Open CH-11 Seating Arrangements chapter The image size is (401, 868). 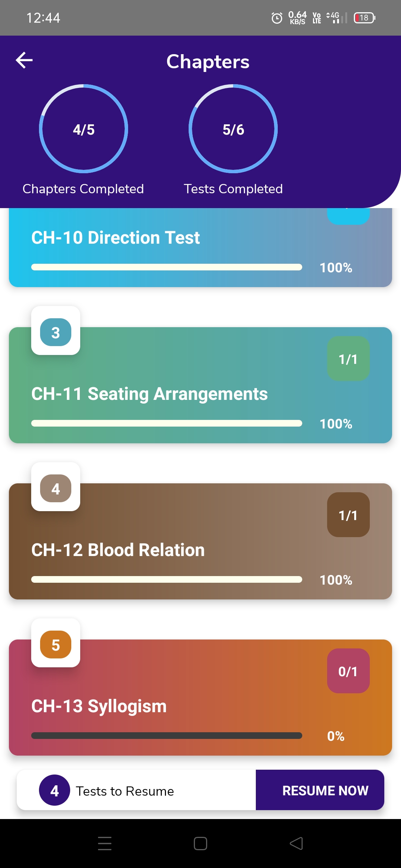point(149,394)
